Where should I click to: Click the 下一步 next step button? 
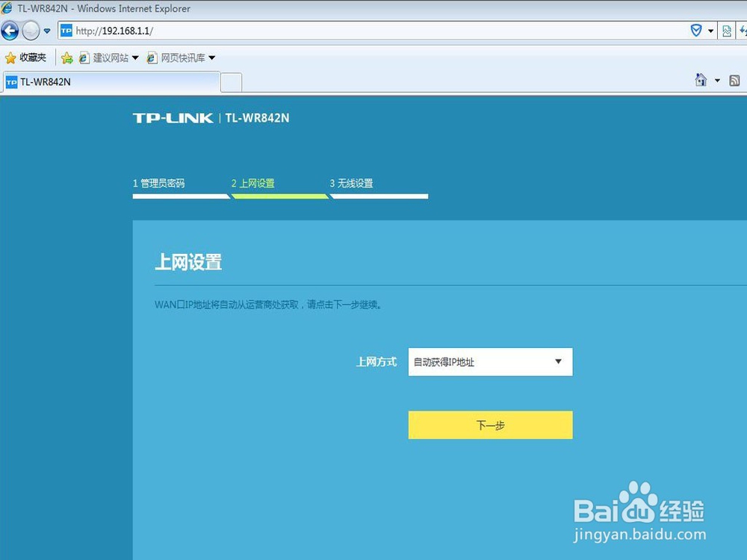click(x=490, y=425)
